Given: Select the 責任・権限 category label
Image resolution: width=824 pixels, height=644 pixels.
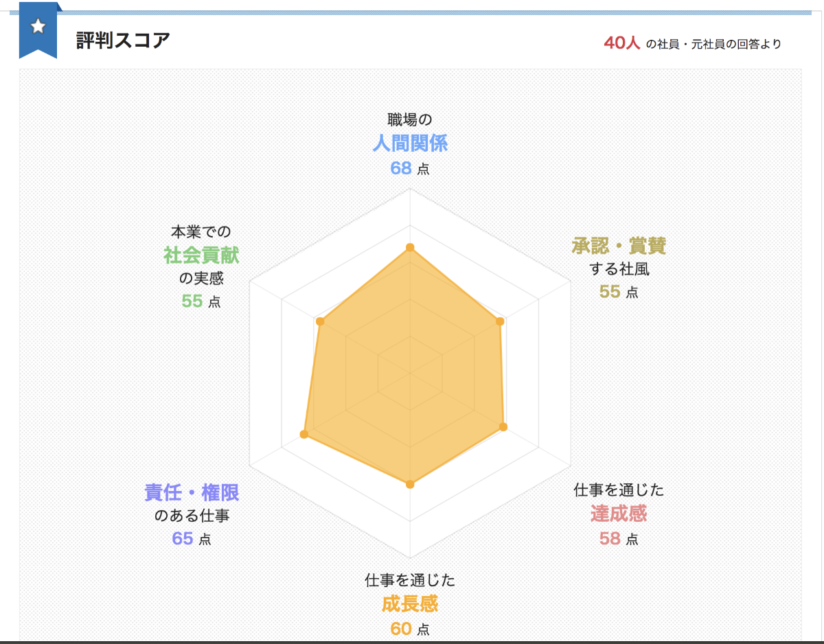Looking at the screenshot, I should click(192, 492).
